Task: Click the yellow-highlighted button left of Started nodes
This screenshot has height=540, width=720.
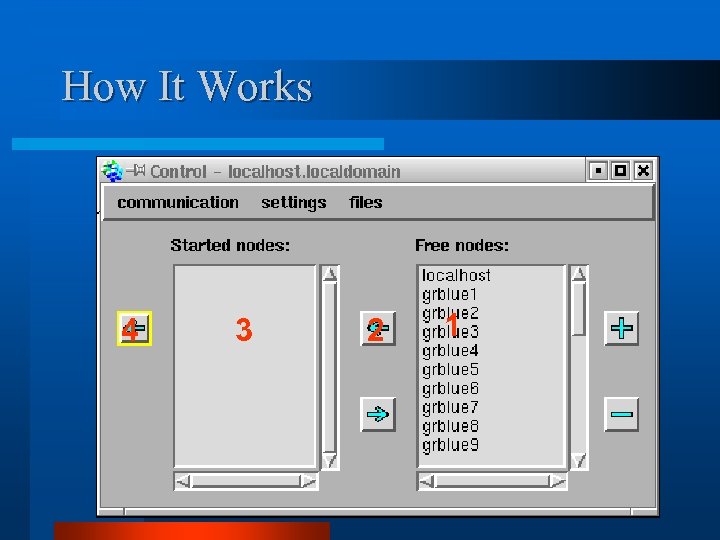Action: (x=134, y=328)
